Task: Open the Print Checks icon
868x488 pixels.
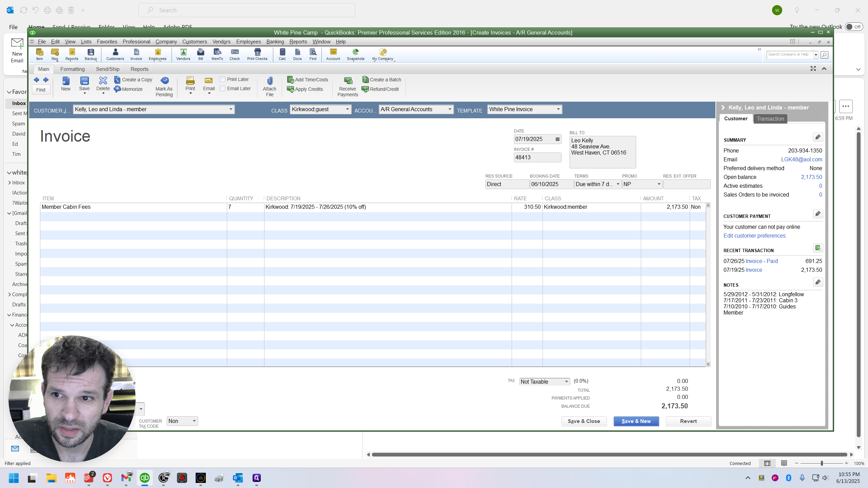Action: 257,54
